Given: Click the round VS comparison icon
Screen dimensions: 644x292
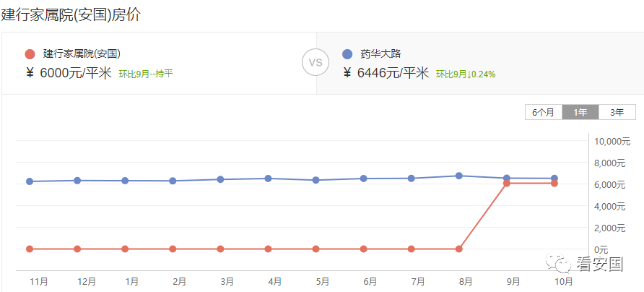Looking at the screenshot, I should 316,62.
